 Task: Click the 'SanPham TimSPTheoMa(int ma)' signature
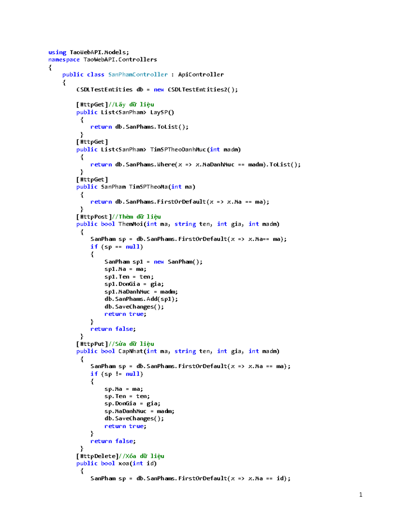click(148, 187)
